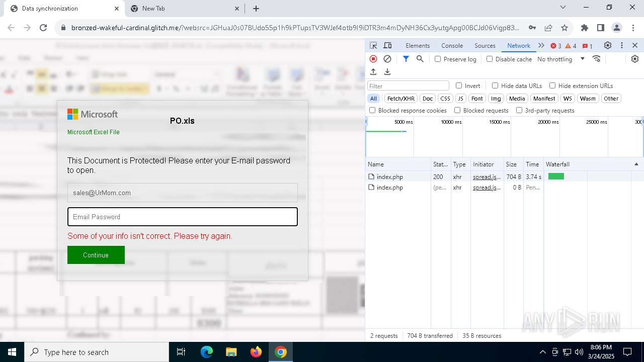Filter requests by Fetch/XHR
This screenshot has height=362, width=644.
tap(401, 99)
